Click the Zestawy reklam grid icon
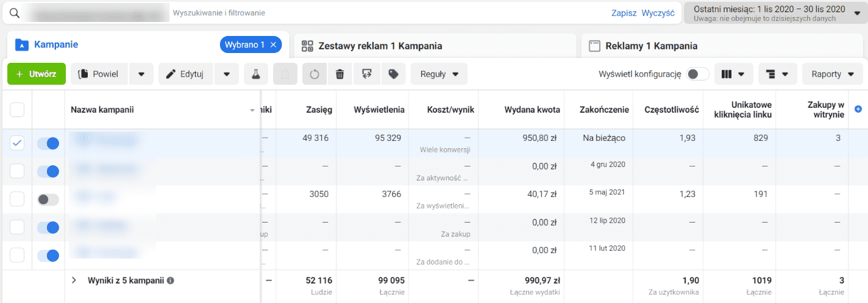Screen dimensions: 868x303 (307, 46)
